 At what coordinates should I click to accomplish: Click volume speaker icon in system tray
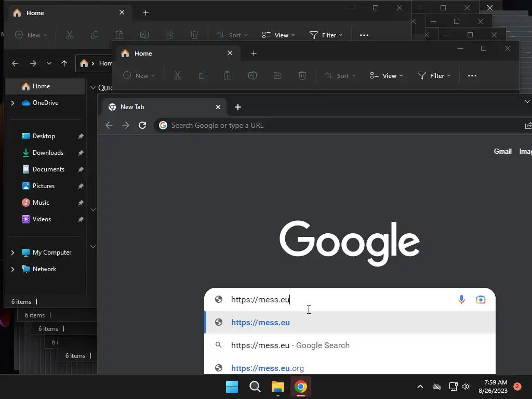(x=465, y=387)
